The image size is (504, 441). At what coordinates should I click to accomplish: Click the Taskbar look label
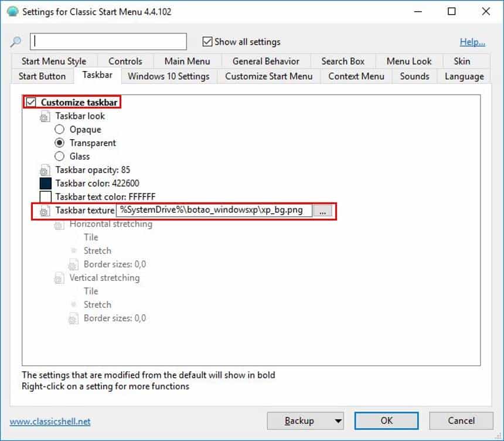[x=80, y=116]
